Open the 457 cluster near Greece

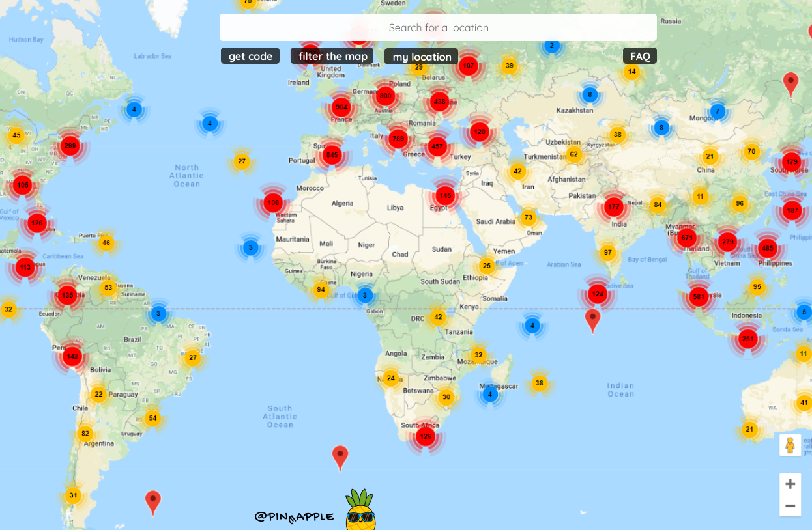[437, 146]
